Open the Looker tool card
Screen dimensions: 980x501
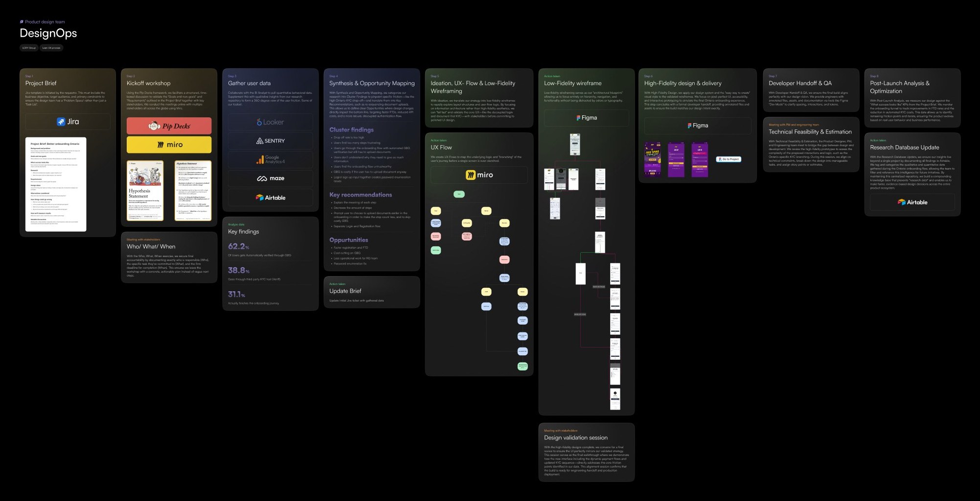(x=270, y=122)
